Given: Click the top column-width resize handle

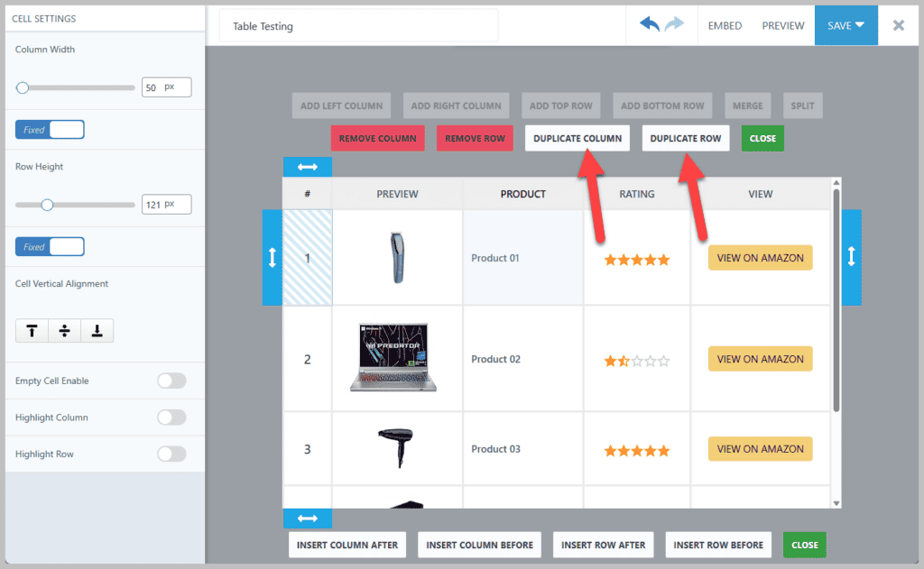Looking at the screenshot, I should click(x=308, y=167).
